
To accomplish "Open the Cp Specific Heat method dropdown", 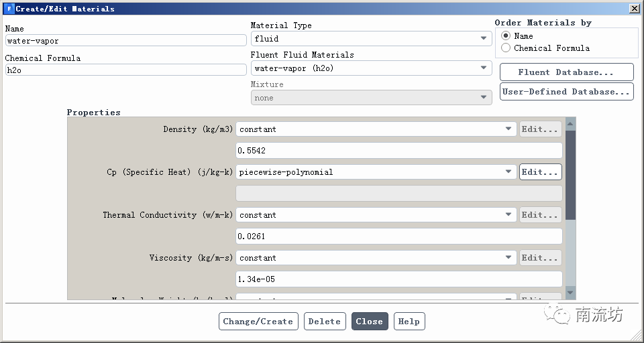I will point(376,172).
